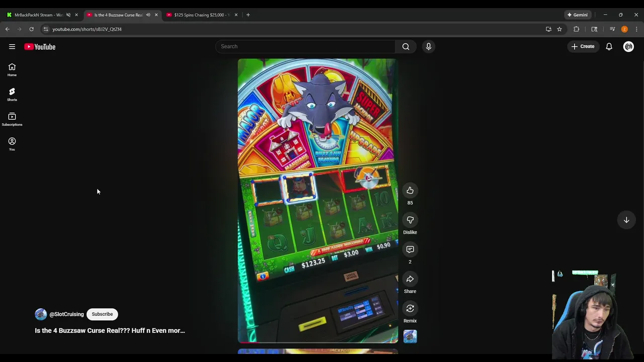Remix this Short

[410, 309]
